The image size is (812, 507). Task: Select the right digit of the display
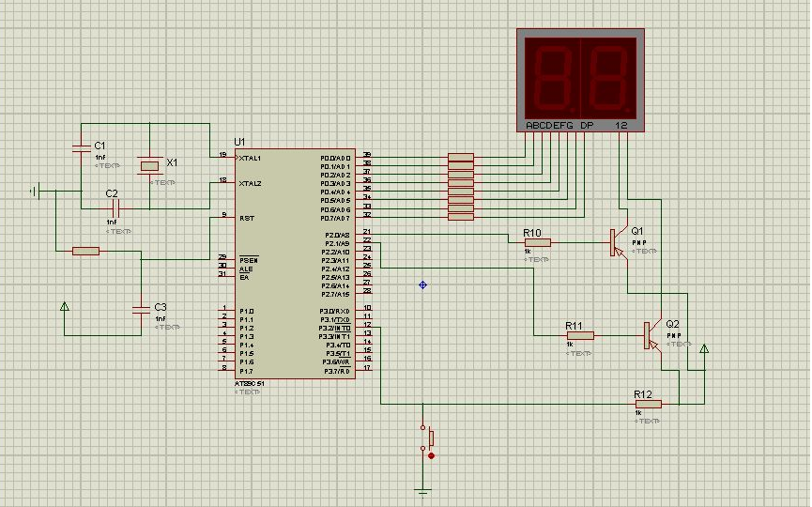coord(609,79)
